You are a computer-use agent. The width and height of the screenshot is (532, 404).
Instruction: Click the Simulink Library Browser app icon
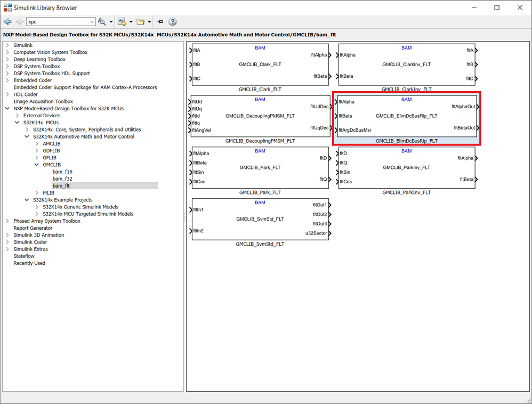click(x=7, y=7)
